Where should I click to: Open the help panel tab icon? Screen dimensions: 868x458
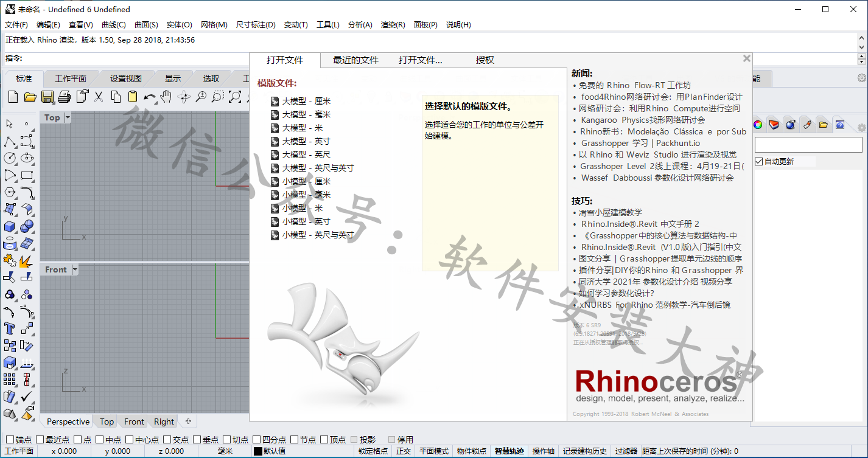coord(839,125)
